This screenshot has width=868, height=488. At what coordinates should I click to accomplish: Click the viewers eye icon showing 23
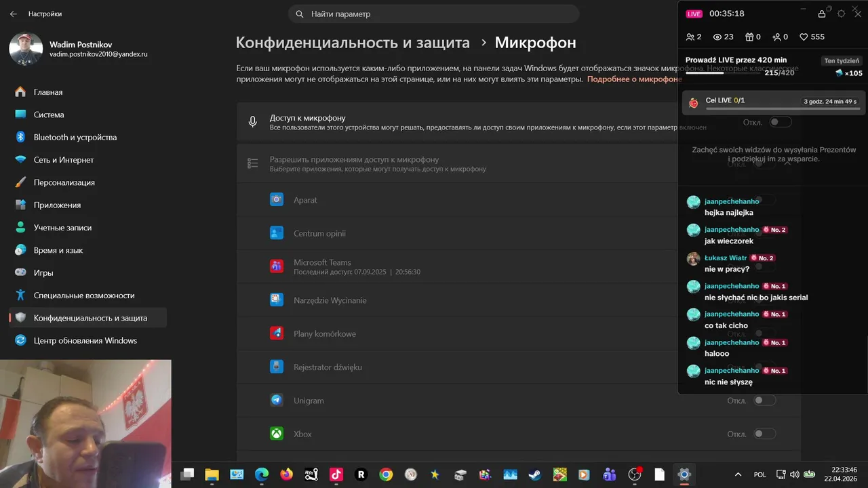717,37
